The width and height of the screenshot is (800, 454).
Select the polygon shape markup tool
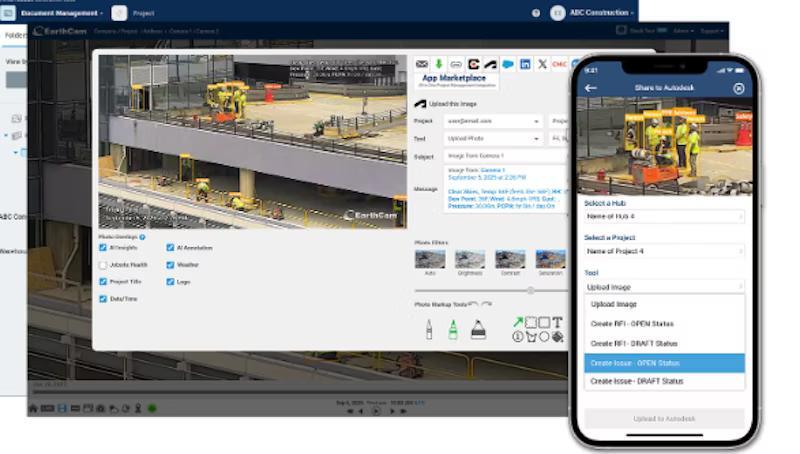tap(531, 337)
